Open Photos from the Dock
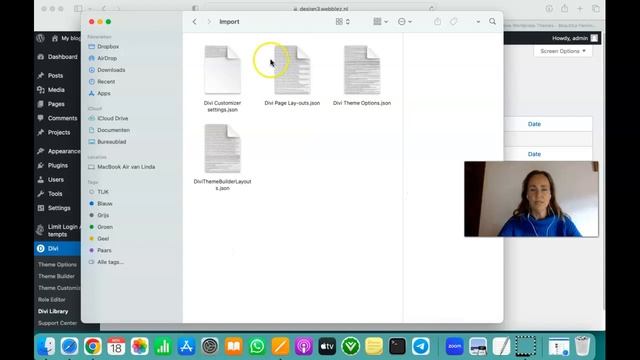The width and height of the screenshot is (640, 360). [140, 347]
